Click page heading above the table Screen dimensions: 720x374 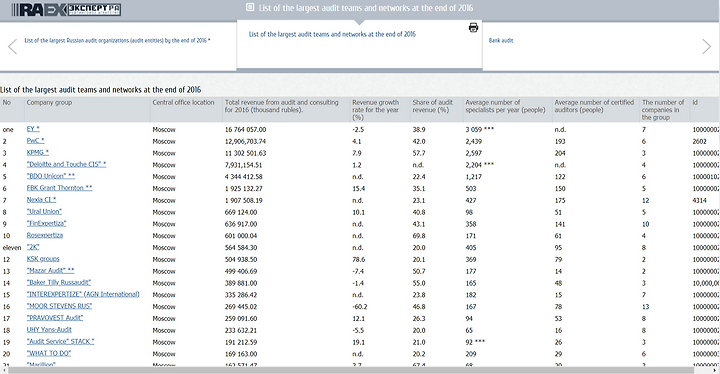101,90
